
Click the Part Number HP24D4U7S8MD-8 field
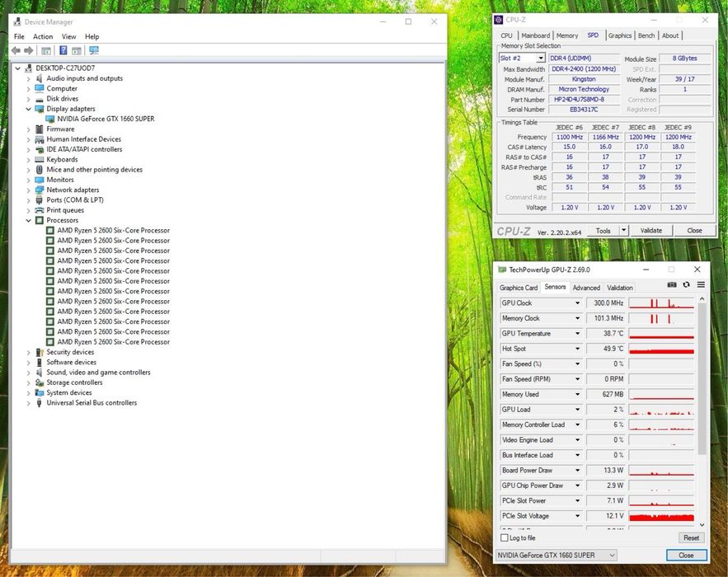(x=584, y=100)
